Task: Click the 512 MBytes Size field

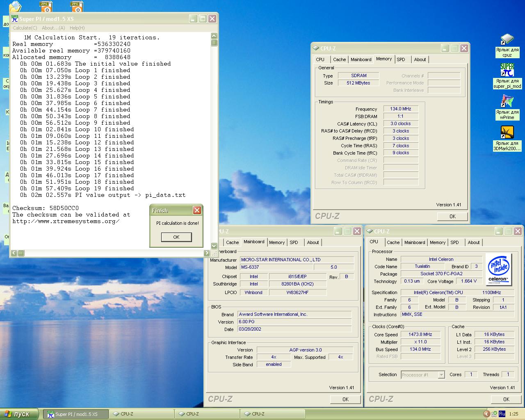Action: [x=358, y=83]
